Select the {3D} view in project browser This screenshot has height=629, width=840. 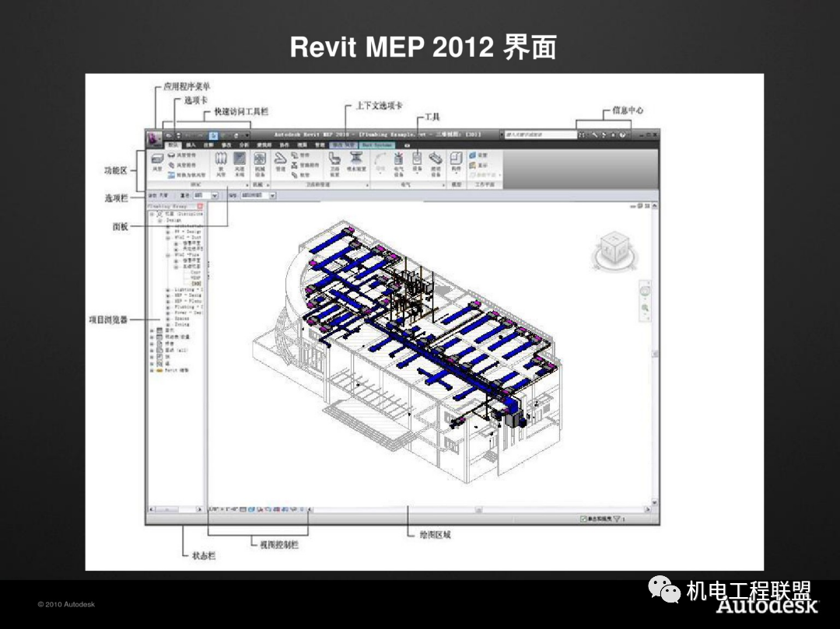(x=196, y=283)
